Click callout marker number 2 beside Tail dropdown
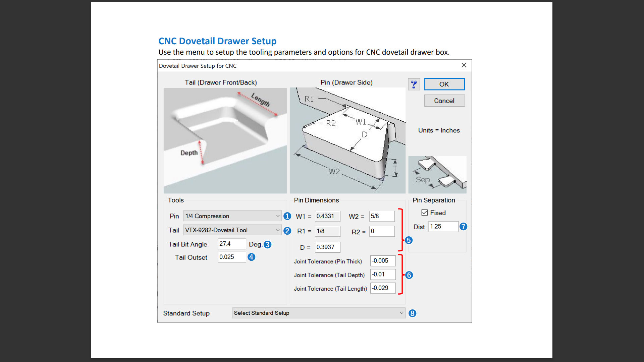The width and height of the screenshot is (644, 362). pyautogui.click(x=287, y=231)
